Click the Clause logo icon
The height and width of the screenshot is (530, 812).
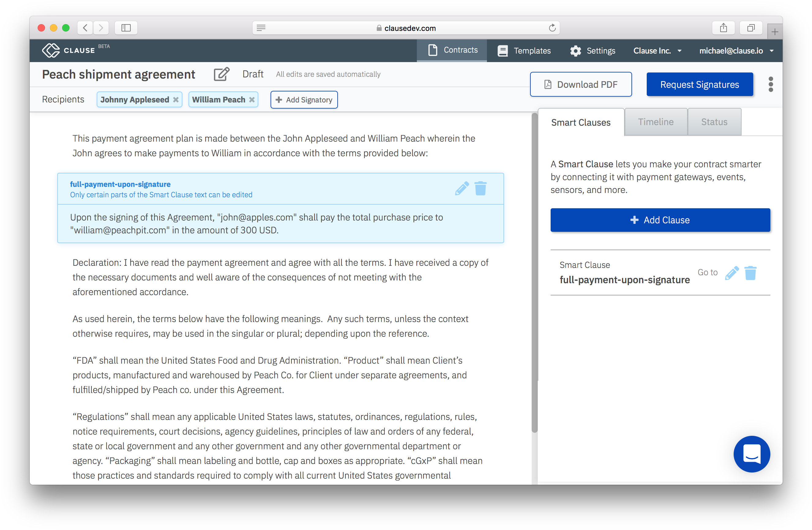(x=51, y=50)
